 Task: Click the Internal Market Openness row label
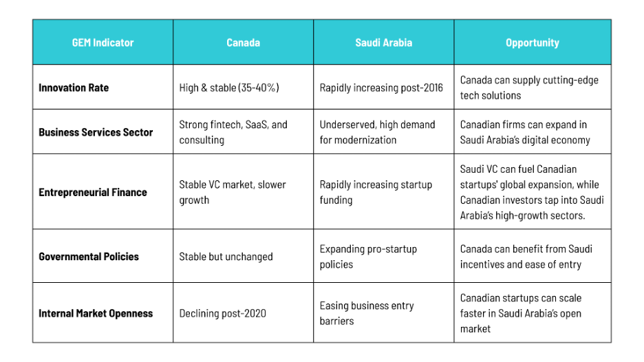point(96,314)
